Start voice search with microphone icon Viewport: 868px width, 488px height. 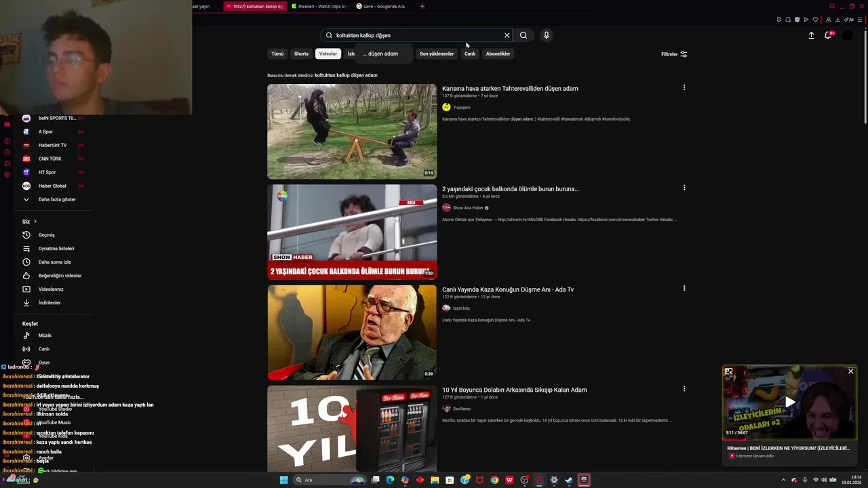[x=546, y=35]
